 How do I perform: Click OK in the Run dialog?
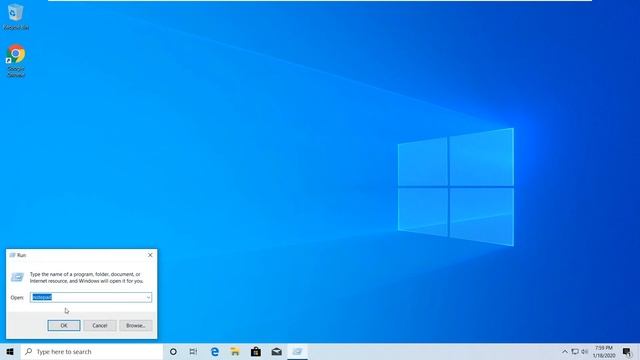(x=64, y=325)
